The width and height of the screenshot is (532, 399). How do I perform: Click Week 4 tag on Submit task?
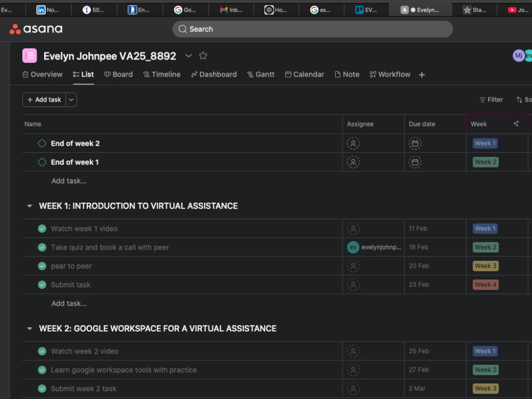click(x=486, y=284)
